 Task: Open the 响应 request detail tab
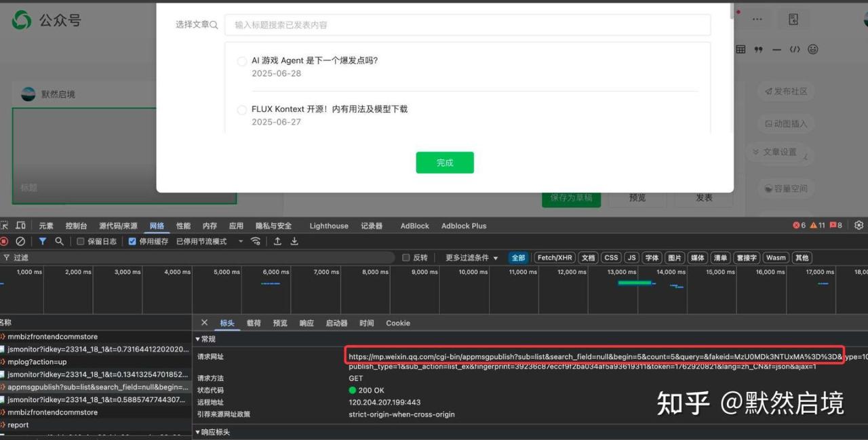[307, 323]
